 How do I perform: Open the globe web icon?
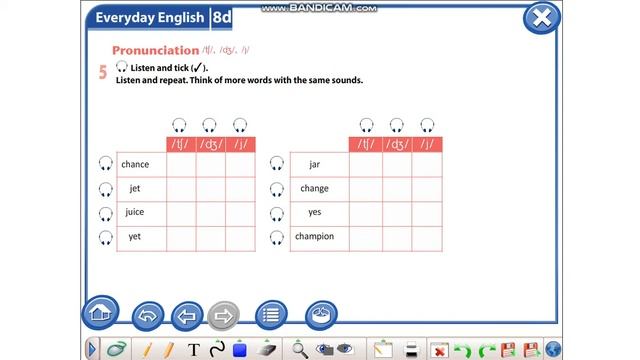553,350
